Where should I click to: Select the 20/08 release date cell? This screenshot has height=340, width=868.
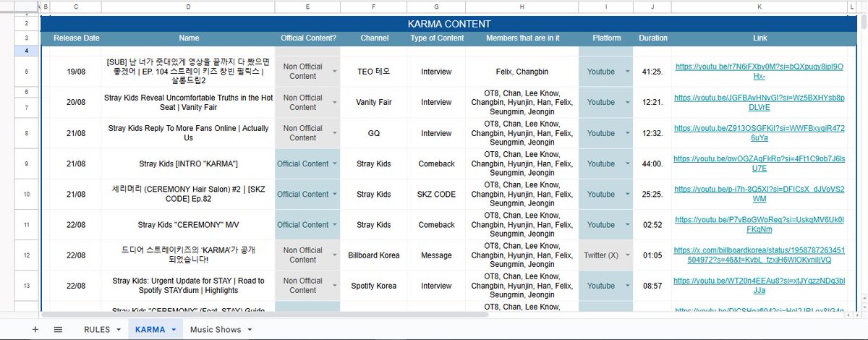pyautogui.click(x=77, y=103)
